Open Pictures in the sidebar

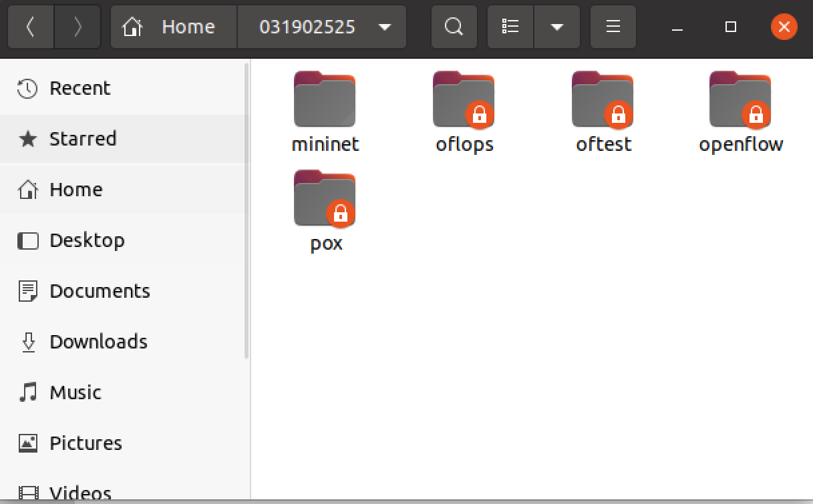[x=124, y=443]
